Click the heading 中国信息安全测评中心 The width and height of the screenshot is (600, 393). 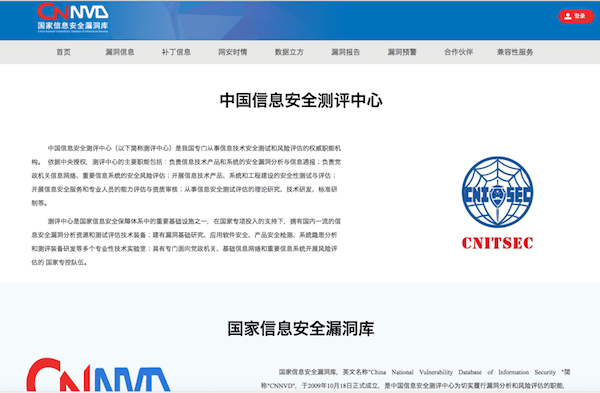[301, 100]
